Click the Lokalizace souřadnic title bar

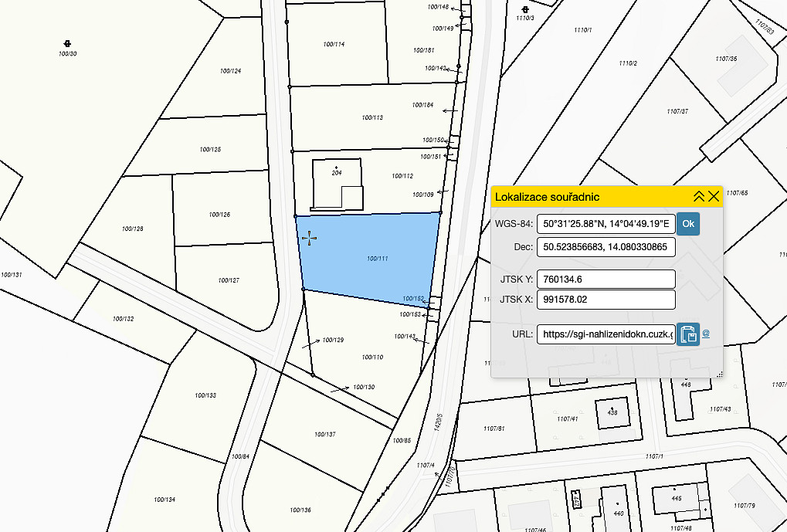tap(587, 197)
